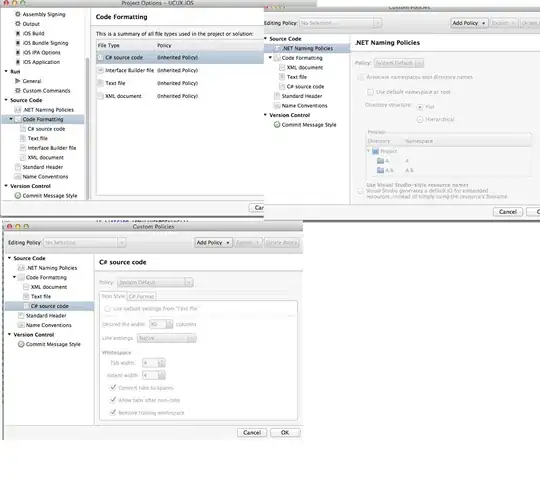Screen dimensions: 540x498
Task: Click Export button in bottom Custom Policies toolbar
Action: [248, 242]
